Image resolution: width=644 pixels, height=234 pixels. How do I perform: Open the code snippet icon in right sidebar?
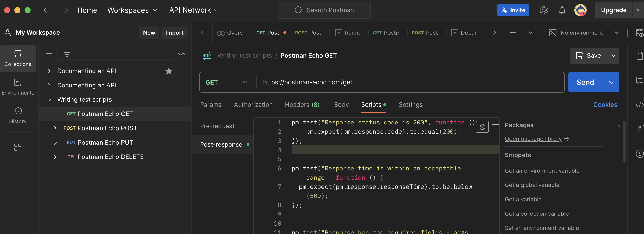(639, 105)
